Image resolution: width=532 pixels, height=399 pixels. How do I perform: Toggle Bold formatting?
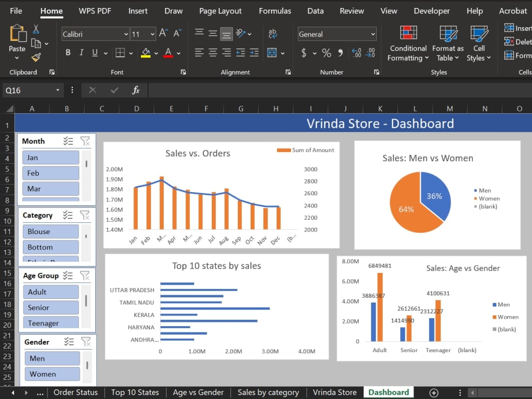click(x=68, y=53)
